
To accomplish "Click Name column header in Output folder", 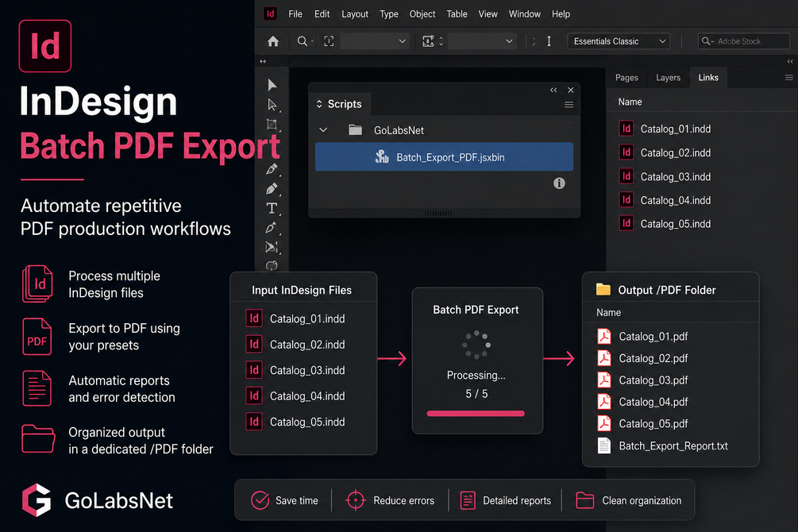I will pyautogui.click(x=608, y=313).
